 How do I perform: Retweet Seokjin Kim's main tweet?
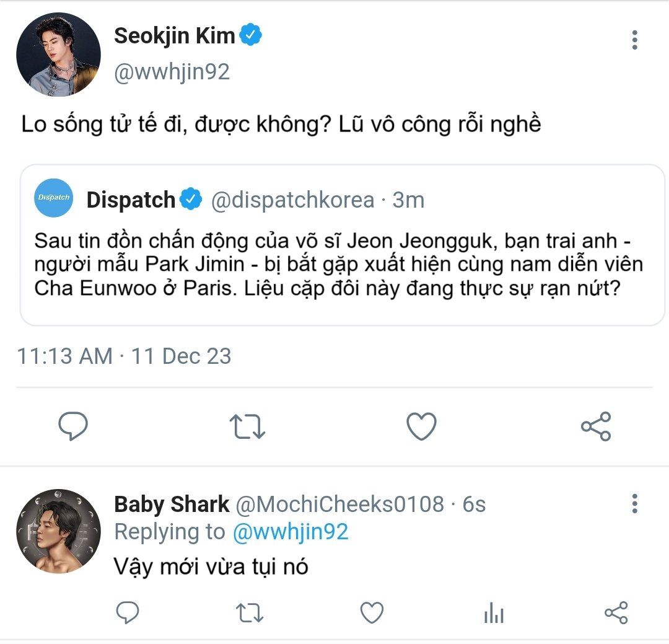click(x=247, y=426)
